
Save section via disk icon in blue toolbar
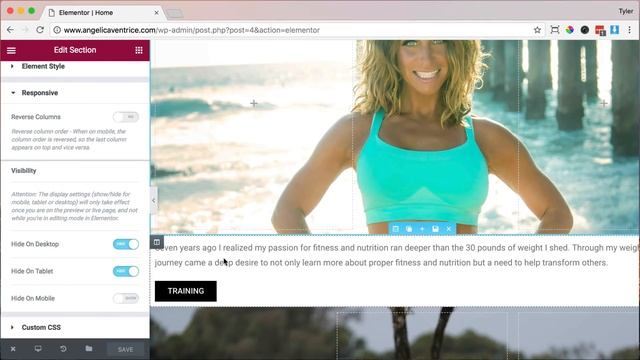pyautogui.click(x=436, y=229)
